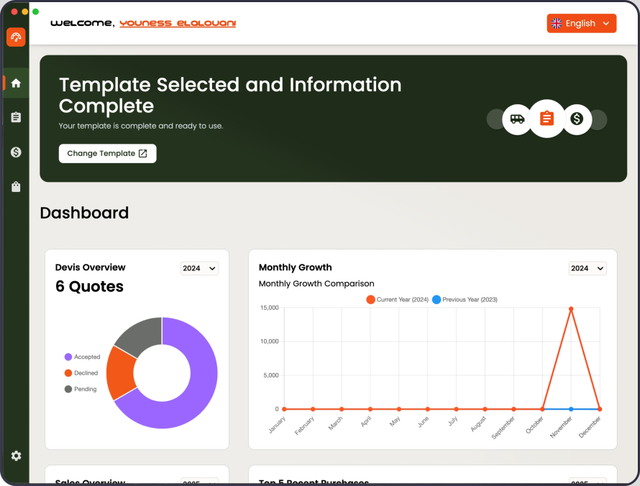Click the orange dashboard gauge logo

[16, 38]
